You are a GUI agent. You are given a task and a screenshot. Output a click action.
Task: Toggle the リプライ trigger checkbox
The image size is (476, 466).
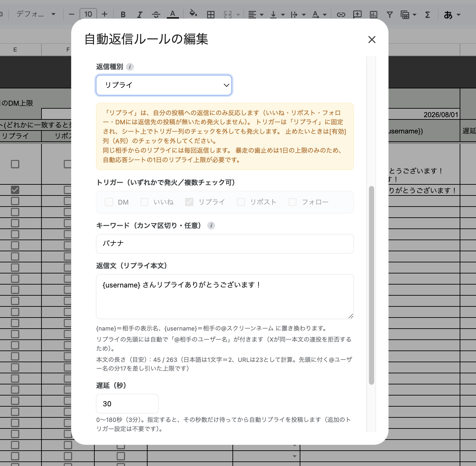pyautogui.click(x=189, y=202)
